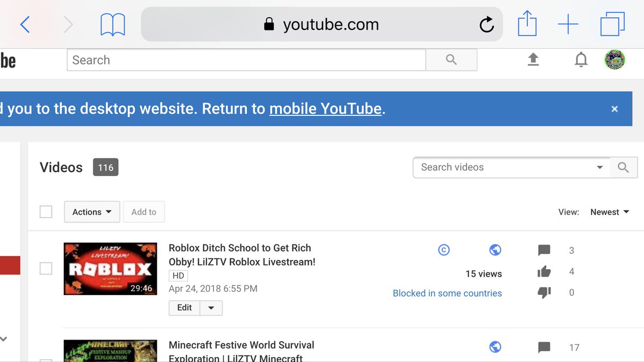Click YouTube upload arrow icon
The height and width of the screenshot is (362, 644).
[533, 60]
